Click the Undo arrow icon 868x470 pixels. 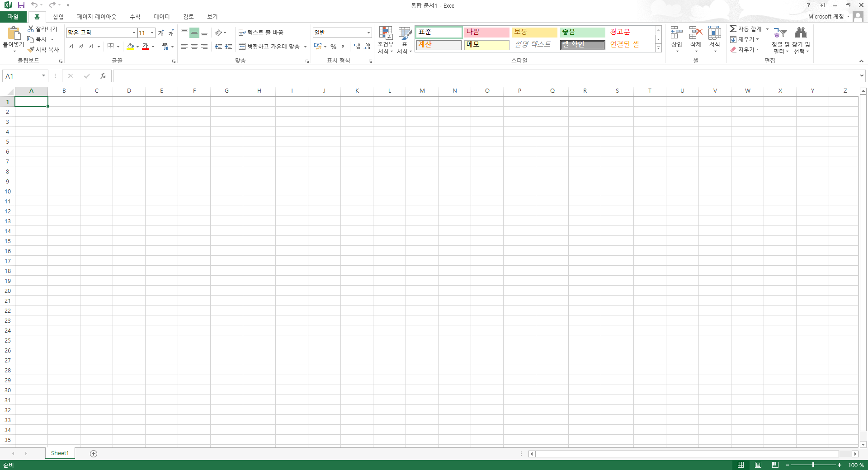pos(34,5)
